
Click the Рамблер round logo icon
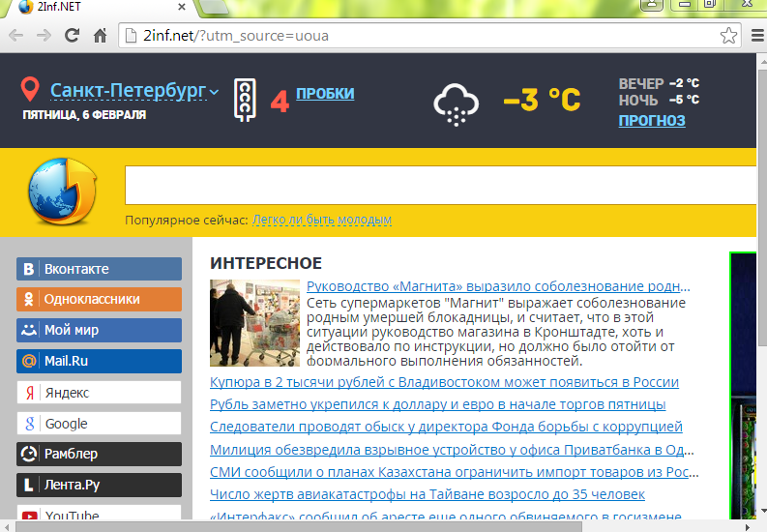[x=29, y=455]
